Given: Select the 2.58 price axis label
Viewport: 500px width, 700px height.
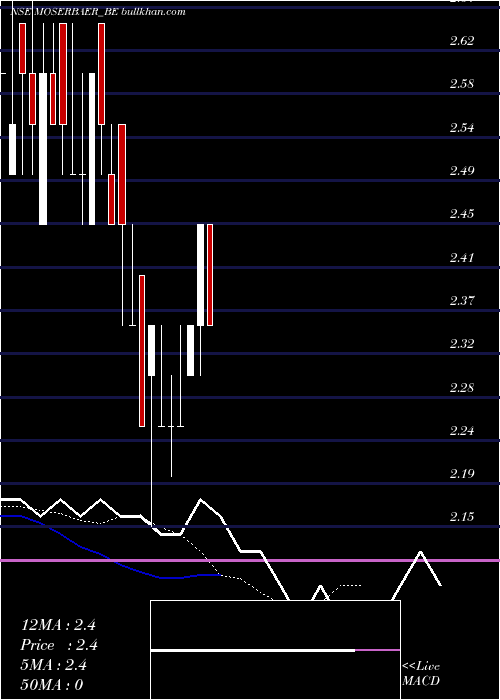Looking at the screenshot, I should (462, 84).
